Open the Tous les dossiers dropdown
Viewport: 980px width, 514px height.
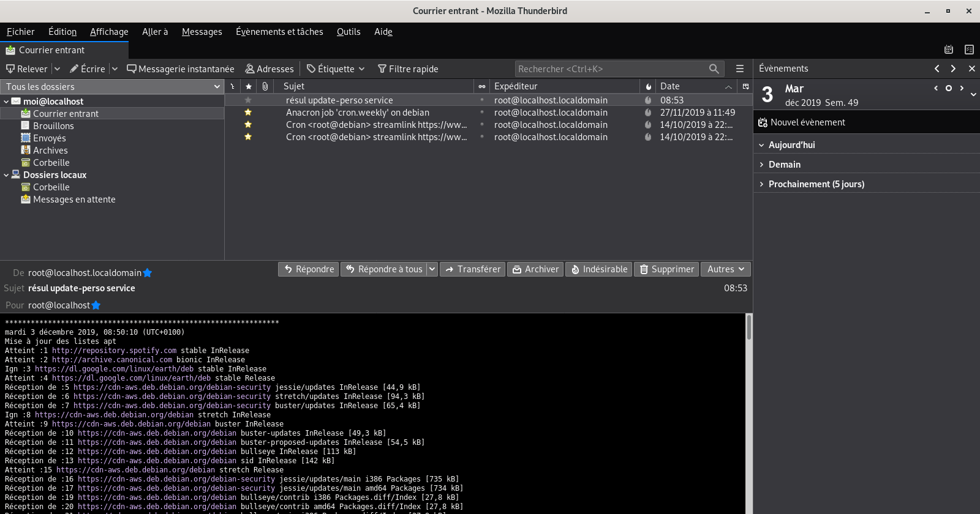[112, 87]
